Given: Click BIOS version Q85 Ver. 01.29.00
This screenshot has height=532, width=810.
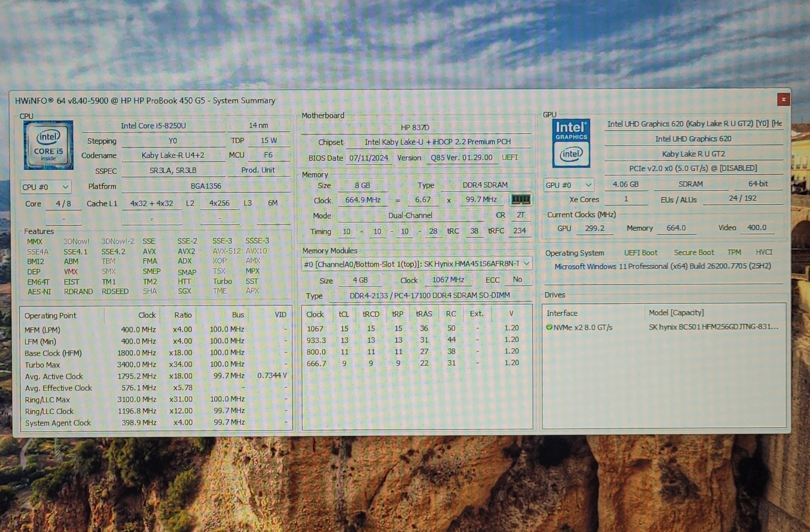Looking at the screenshot, I should pos(461,157).
